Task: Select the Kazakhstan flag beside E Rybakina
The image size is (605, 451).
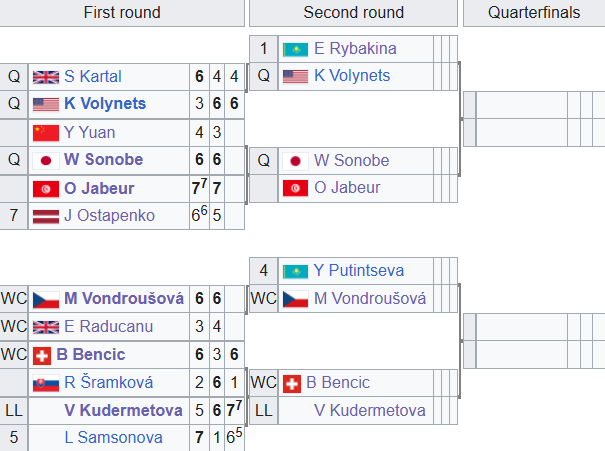Action: pyautogui.click(x=295, y=49)
